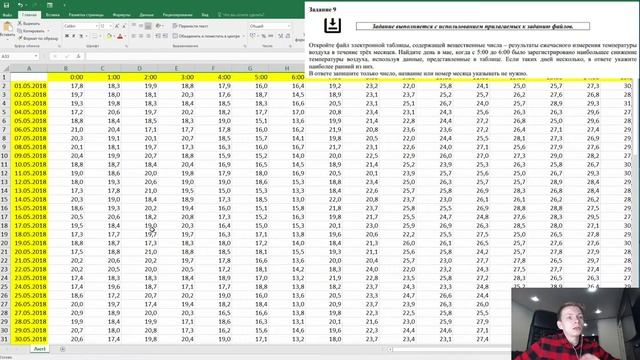Image resolution: width=640 pixels, height=360 pixels.
Task: Click cell with date 17.05.2018
Action: 29,225
